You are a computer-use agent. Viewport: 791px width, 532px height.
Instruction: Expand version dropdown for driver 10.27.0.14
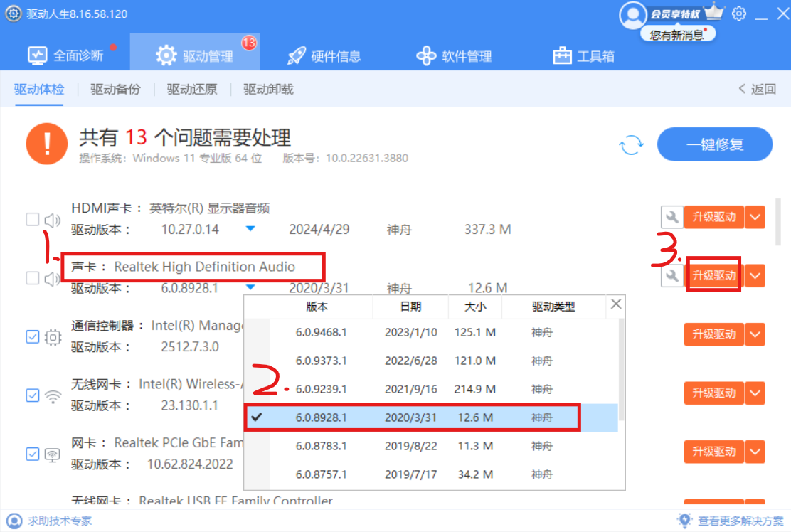pos(250,229)
